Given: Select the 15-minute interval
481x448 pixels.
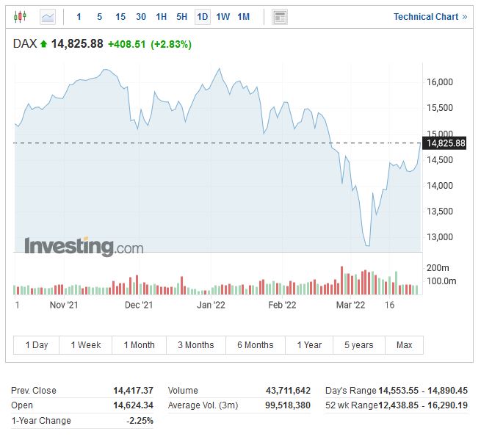Looking at the screenshot, I should [120, 16].
